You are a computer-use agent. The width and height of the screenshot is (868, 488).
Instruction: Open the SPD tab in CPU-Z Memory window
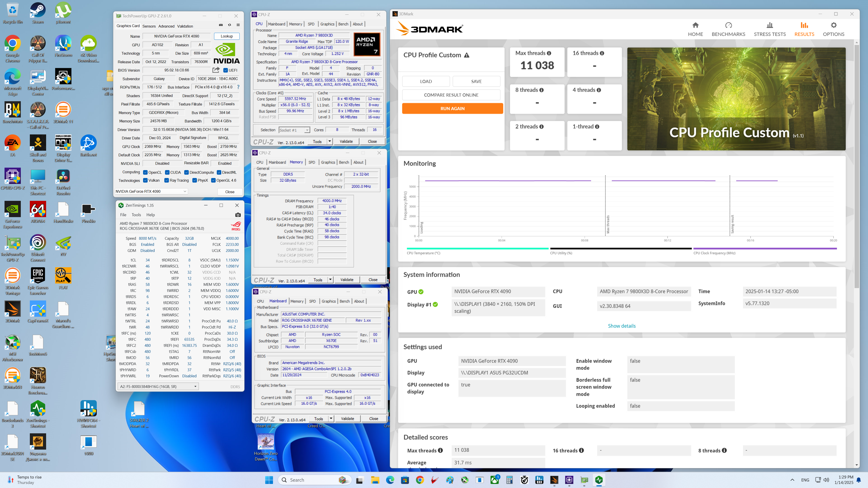point(312,162)
